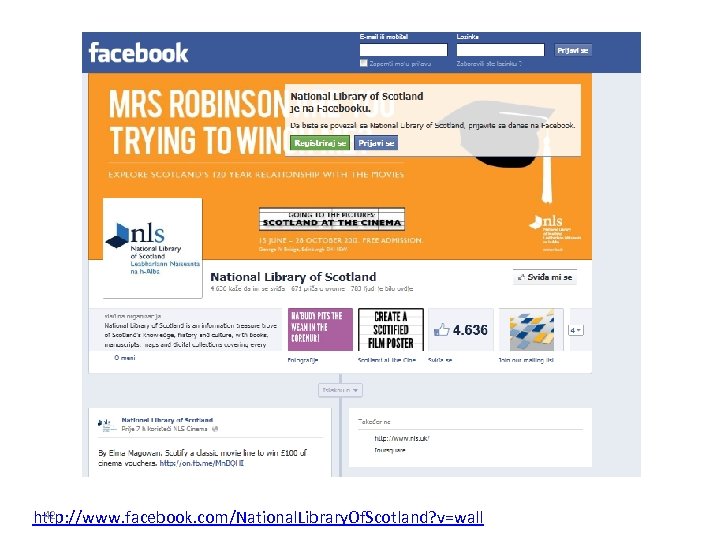Screen dimensions: 720x540
Task: Click the page description text
Action: click(x=191, y=335)
